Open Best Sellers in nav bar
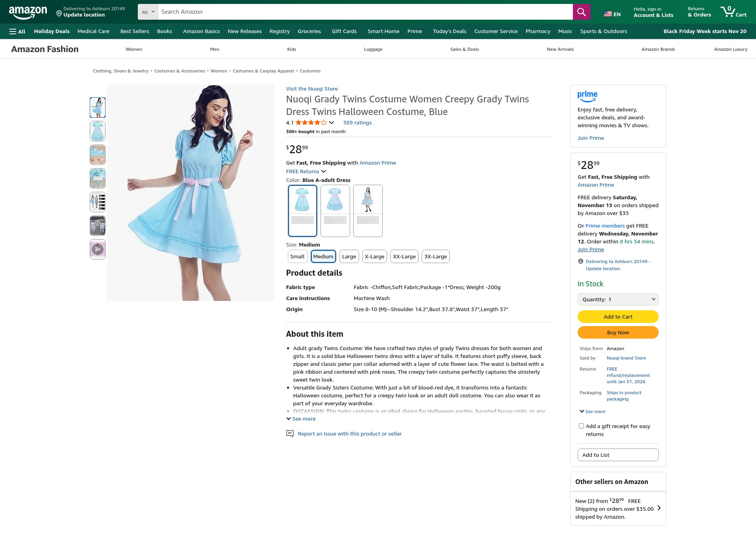This screenshot has width=756, height=547. tap(135, 32)
